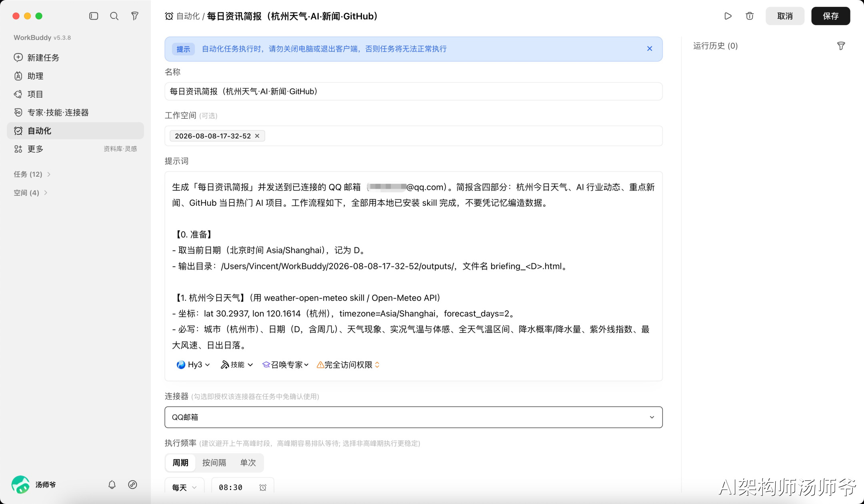
Task: Open the QQ邮箱 connector dropdown
Action: (413, 417)
